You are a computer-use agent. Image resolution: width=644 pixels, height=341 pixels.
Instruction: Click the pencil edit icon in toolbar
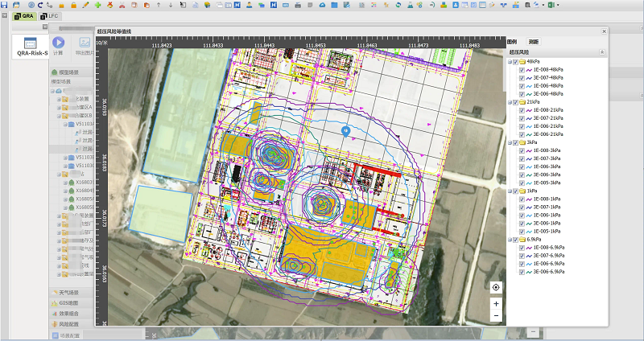click(x=85, y=5)
